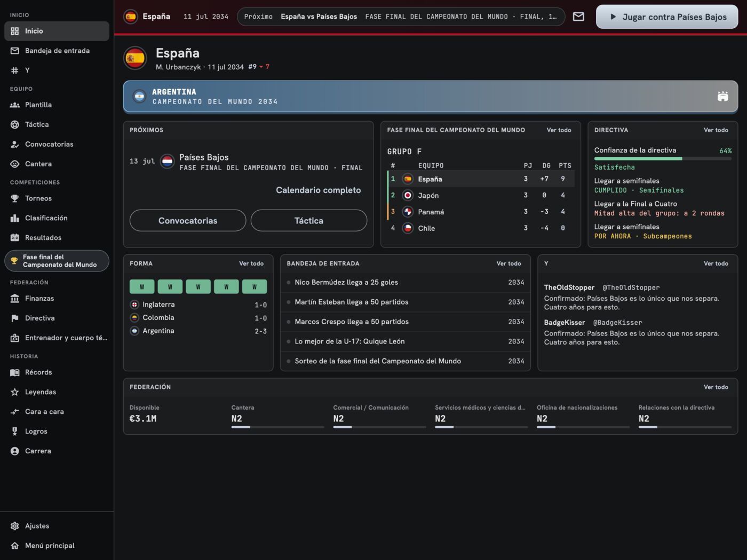Click the Japón flag in Grupo F table
Screen dimensions: 747x560
point(408,195)
